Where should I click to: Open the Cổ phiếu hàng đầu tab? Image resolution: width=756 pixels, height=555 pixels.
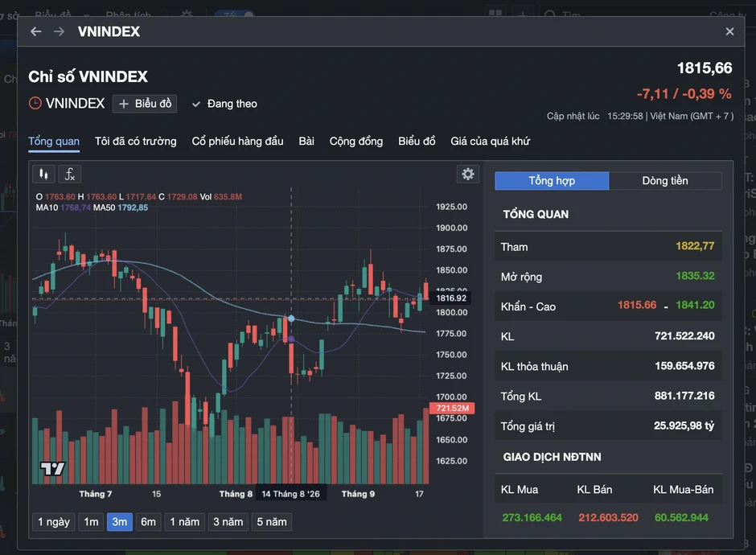238,142
